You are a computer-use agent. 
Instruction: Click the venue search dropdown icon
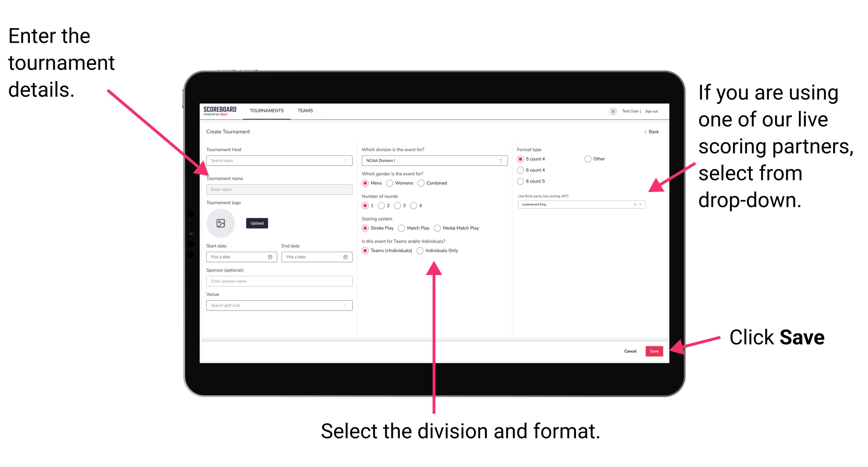(345, 305)
